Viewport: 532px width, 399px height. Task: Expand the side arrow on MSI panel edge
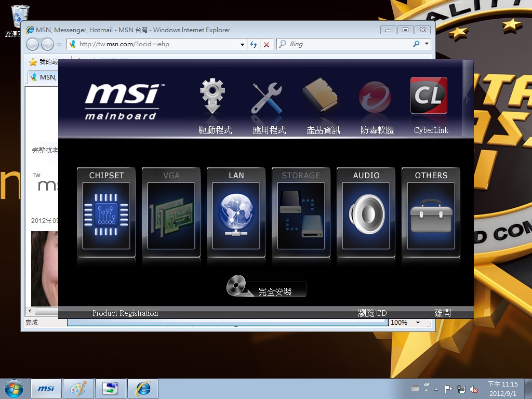click(x=468, y=99)
